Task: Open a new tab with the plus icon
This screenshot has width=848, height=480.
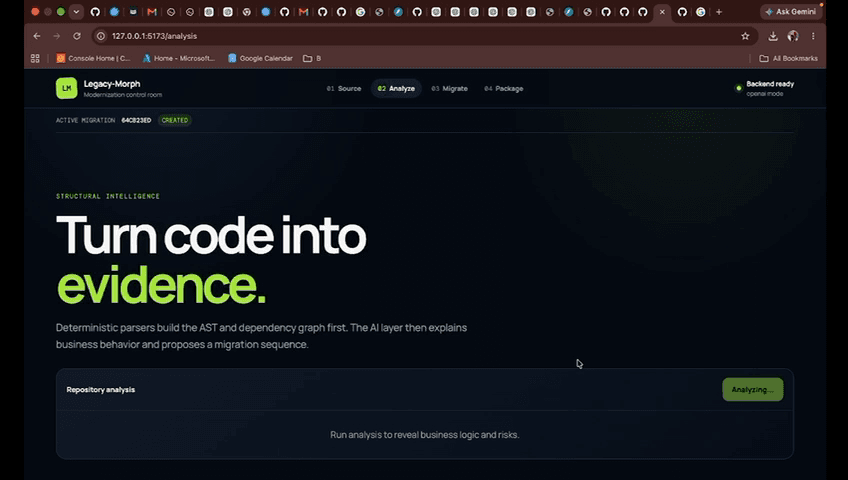Action: click(x=719, y=11)
